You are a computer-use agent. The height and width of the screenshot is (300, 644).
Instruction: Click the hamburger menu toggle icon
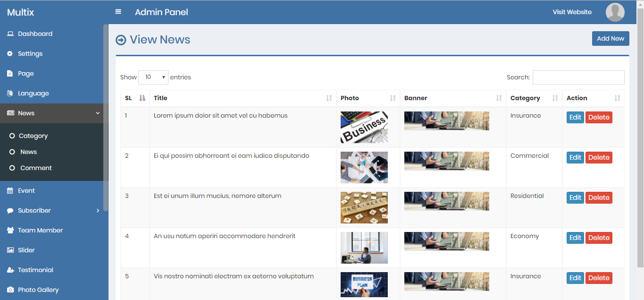point(118,12)
